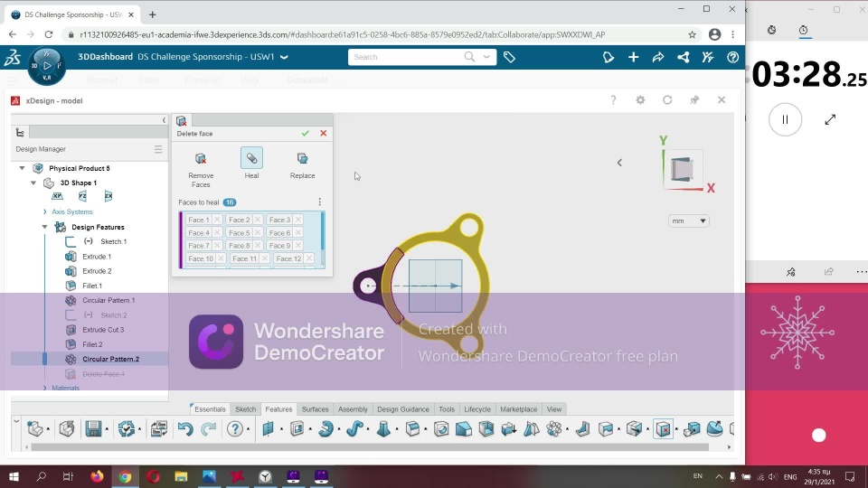Open the Help question mark tool
The width and height of the screenshot is (868, 488).
[235, 428]
